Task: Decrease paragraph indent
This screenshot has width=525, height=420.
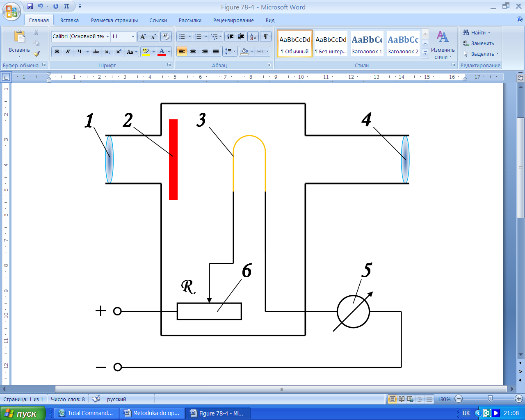Action: (230, 37)
